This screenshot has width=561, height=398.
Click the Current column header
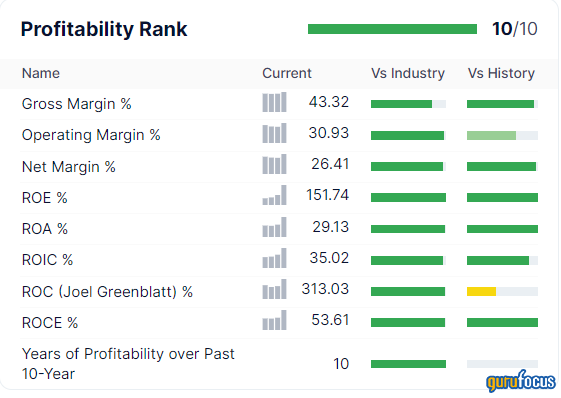click(x=287, y=73)
